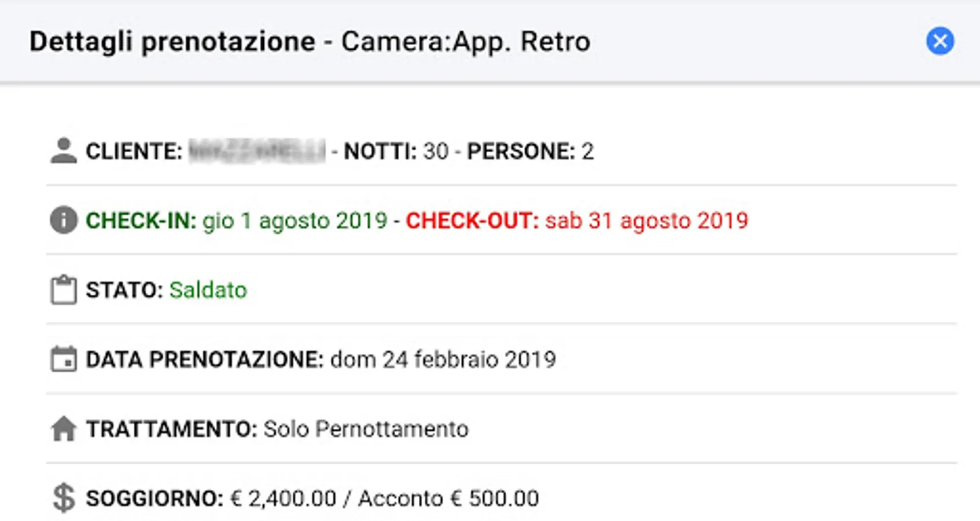Viewport: 980px width, 521px height.
Task: Click the check-out date sab 31 agosto 2019
Action: pos(646,221)
